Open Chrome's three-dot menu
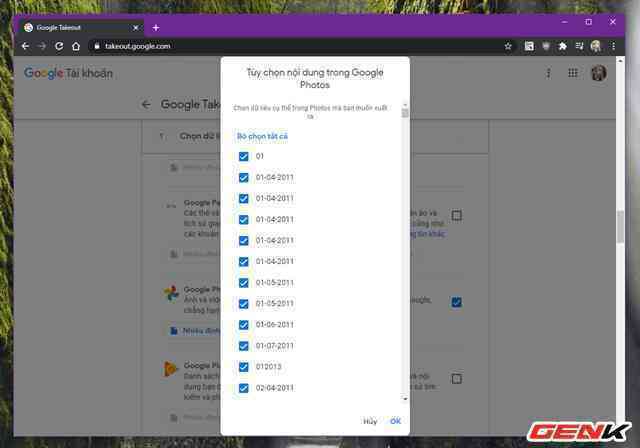Screen dimensions: 640x448 [x=613, y=46]
